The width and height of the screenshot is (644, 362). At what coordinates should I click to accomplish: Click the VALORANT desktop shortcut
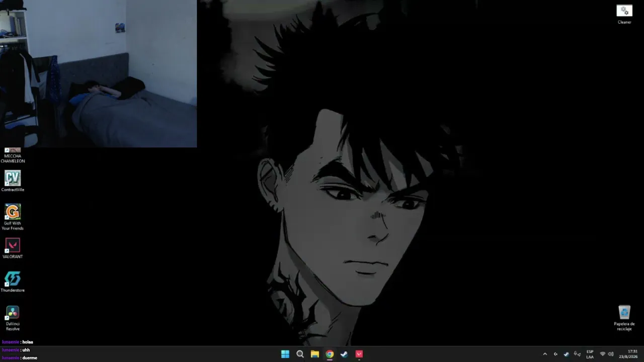[13, 248]
